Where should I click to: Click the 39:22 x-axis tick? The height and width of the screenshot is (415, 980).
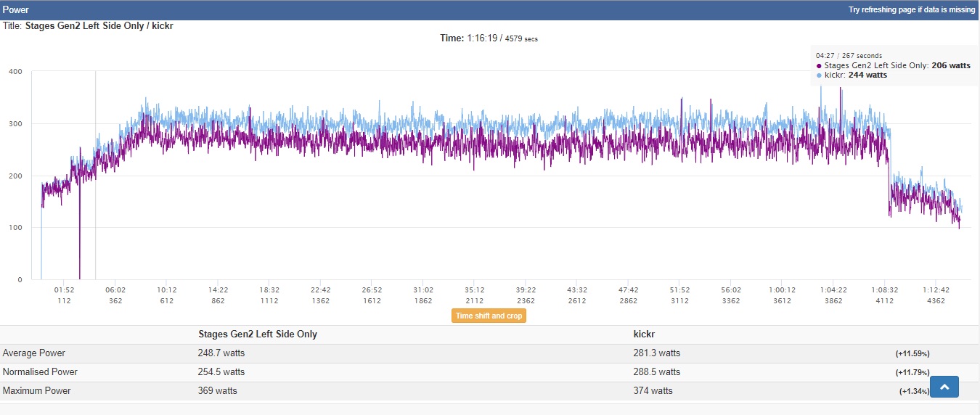pyautogui.click(x=526, y=290)
